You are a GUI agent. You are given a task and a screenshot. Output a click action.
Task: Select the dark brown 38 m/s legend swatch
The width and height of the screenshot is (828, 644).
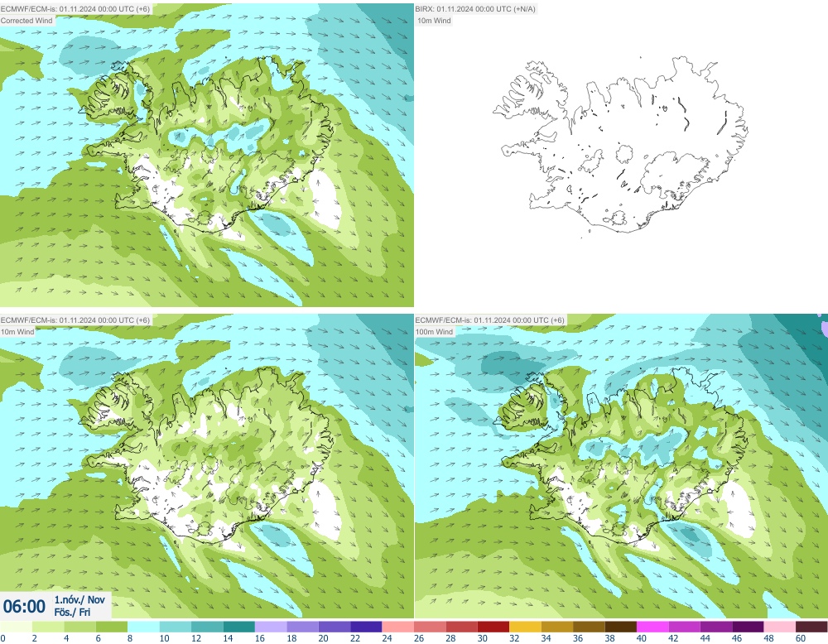click(620, 627)
